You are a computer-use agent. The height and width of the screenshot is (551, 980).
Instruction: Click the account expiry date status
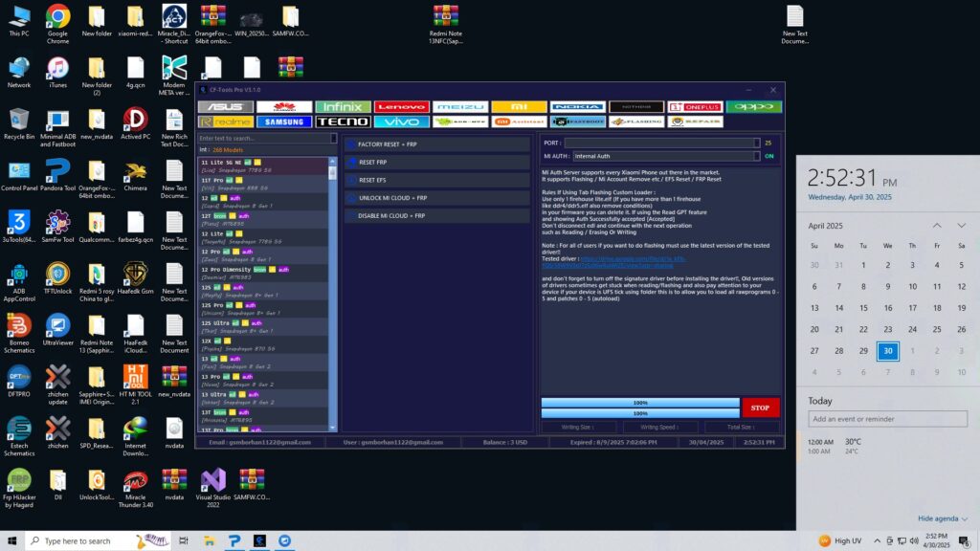pyautogui.click(x=613, y=442)
